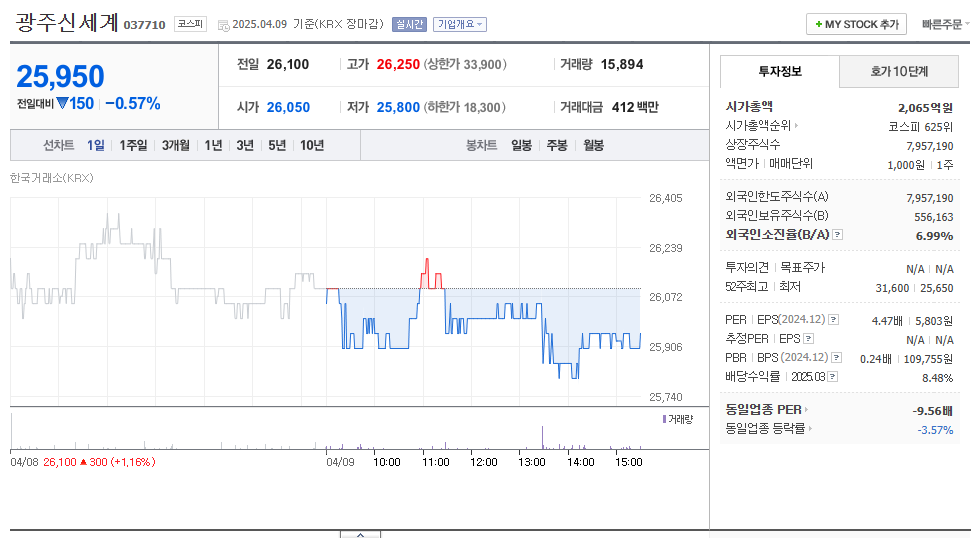Click the 거래량 purple legend marker
Image resolution: width=979 pixels, height=538 pixels.
664,419
